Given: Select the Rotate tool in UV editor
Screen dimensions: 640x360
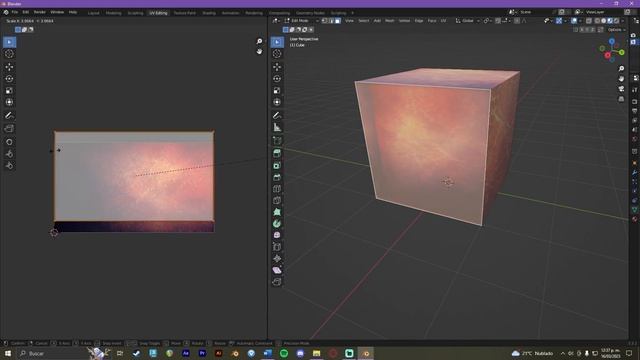Looking at the screenshot, I should 9,79.
